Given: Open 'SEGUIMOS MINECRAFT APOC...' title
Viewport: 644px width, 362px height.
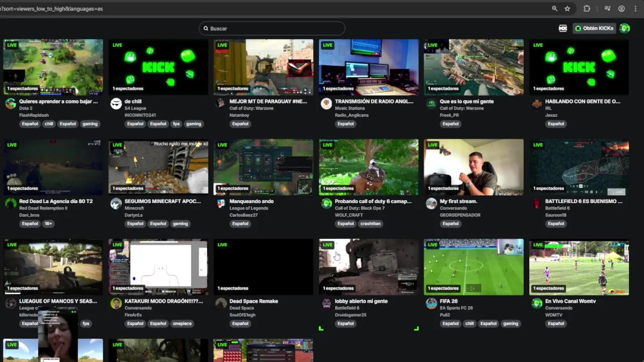Looking at the screenshot, I should point(163,201).
